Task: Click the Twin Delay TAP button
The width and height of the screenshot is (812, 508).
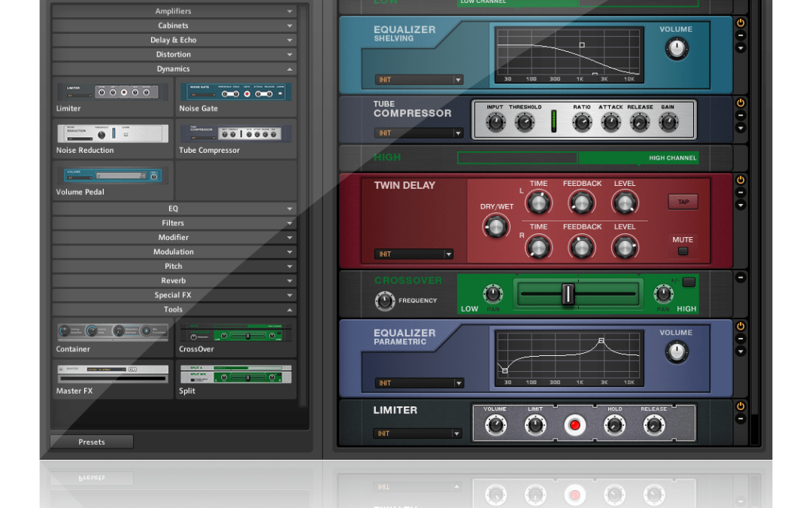Action: 683,202
